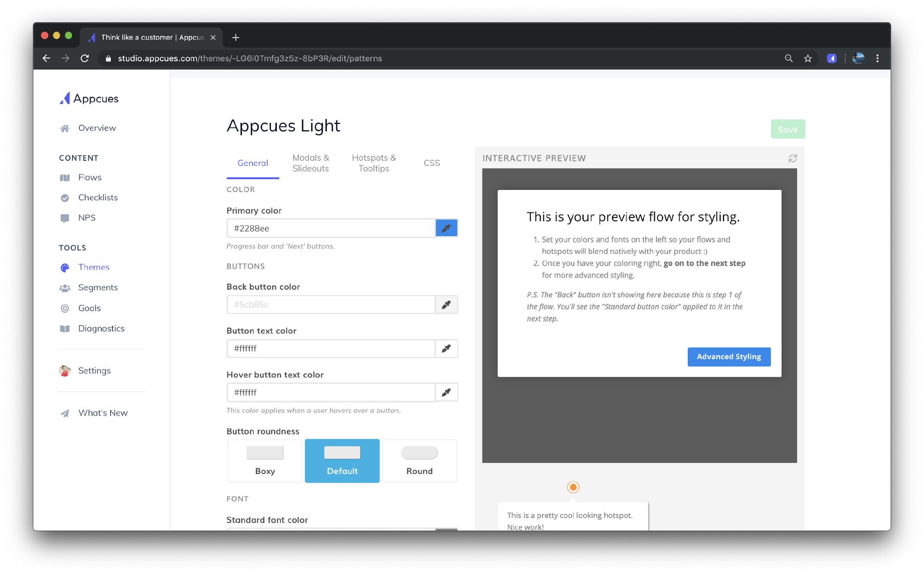The image size is (924, 575).
Task: Click the orange hotspot beacon in preview
Action: 573,487
